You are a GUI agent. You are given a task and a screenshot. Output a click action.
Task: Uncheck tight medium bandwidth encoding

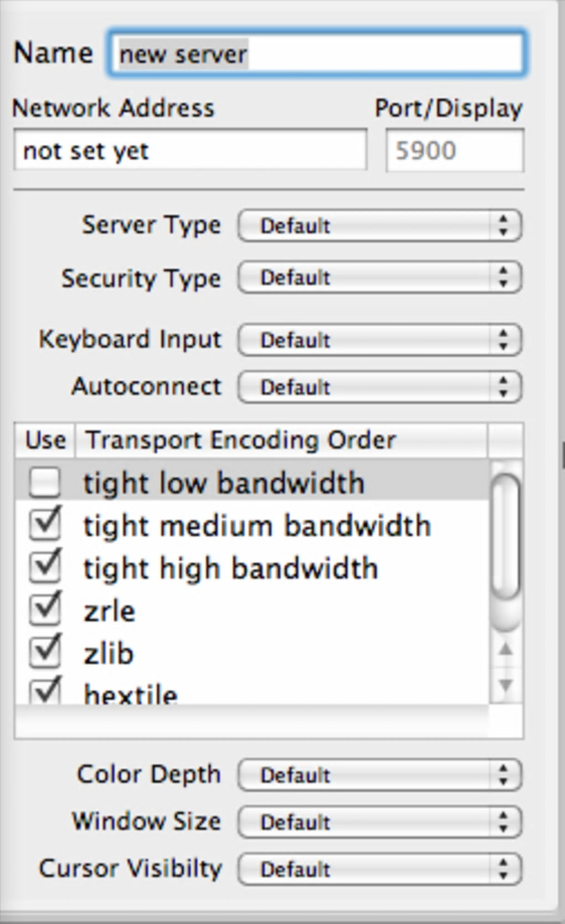click(x=45, y=525)
